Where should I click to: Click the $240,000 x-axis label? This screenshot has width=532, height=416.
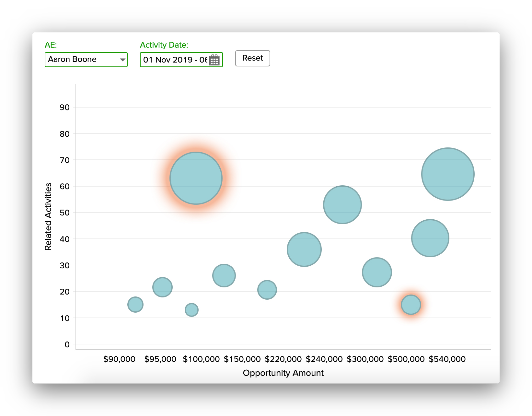tap(324, 359)
